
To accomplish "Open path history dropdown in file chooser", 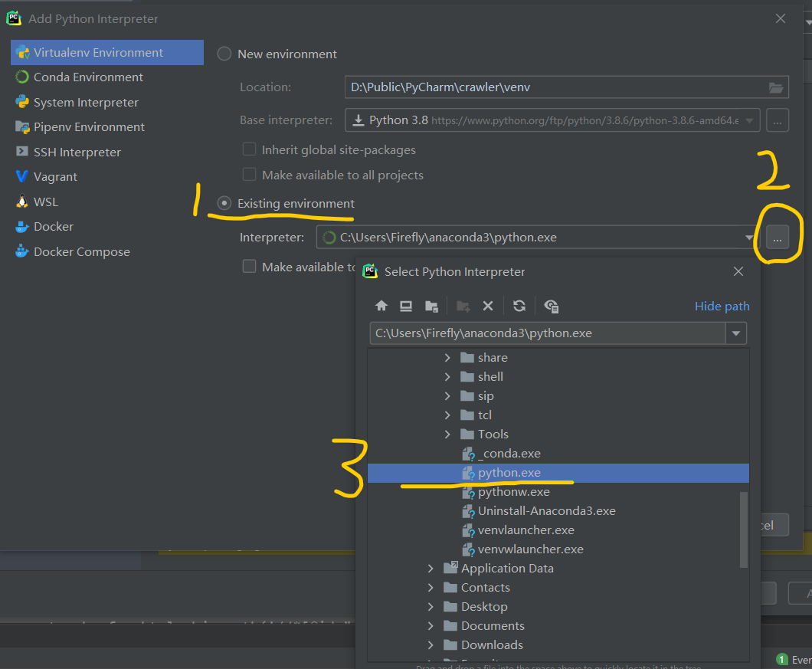I will (736, 333).
